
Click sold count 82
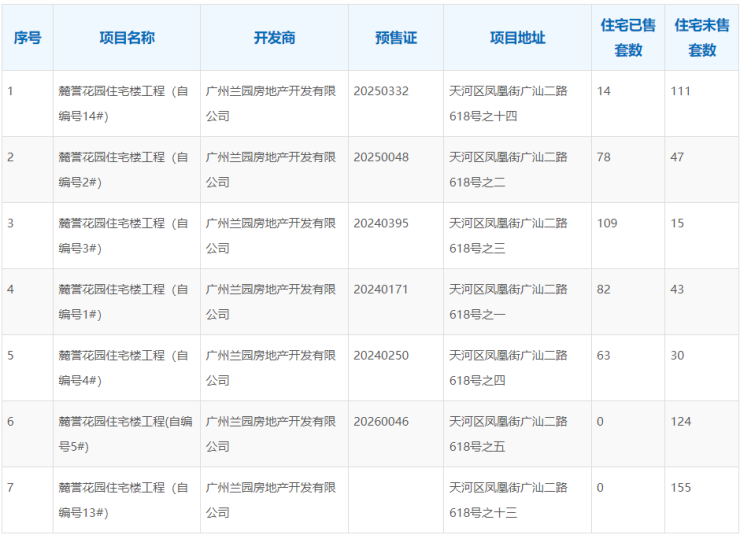604,289
